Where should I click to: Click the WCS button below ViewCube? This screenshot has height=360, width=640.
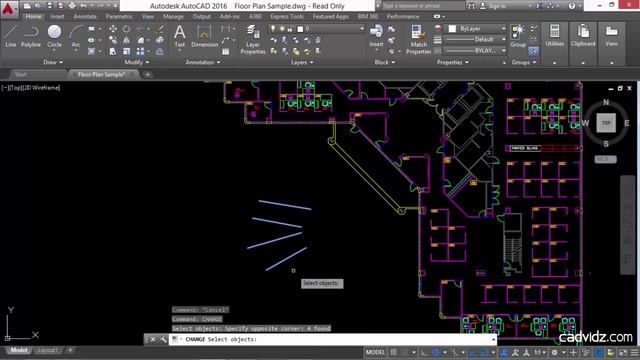[605, 159]
